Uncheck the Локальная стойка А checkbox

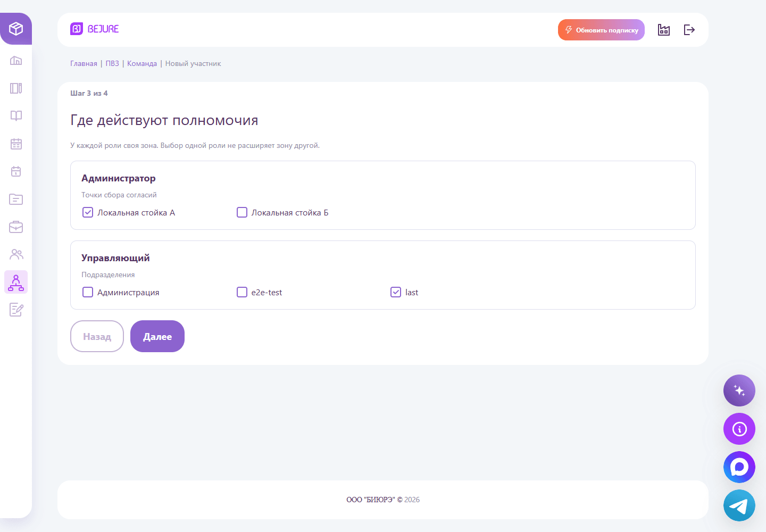coord(88,212)
